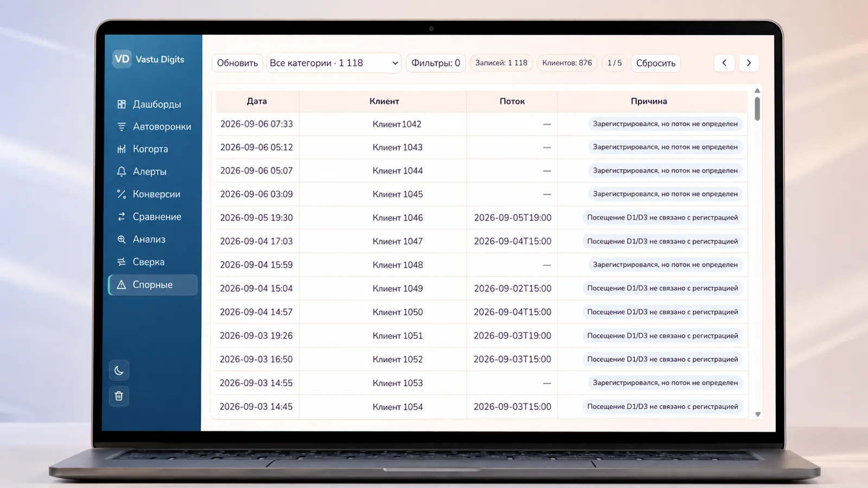Screen dimensions: 868x488
Task: Click the 1 / 5 page indicator
Action: click(614, 63)
